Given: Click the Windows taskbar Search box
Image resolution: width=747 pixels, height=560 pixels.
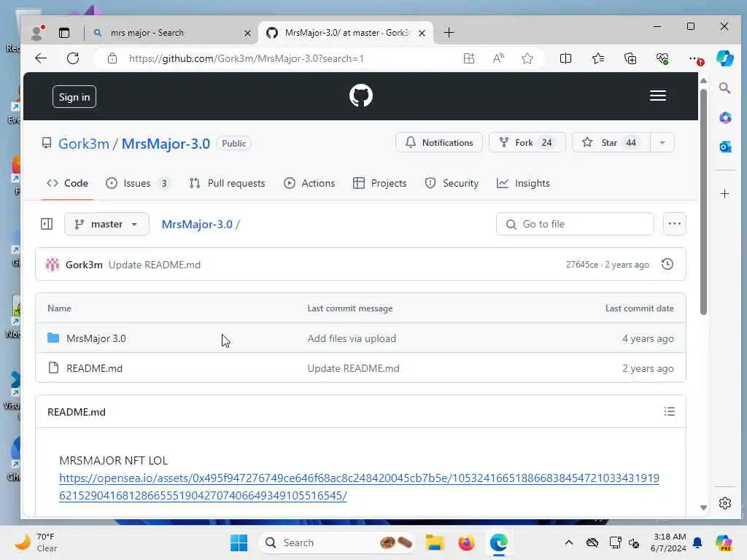Looking at the screenshot, I should click(x=337, y=542).
